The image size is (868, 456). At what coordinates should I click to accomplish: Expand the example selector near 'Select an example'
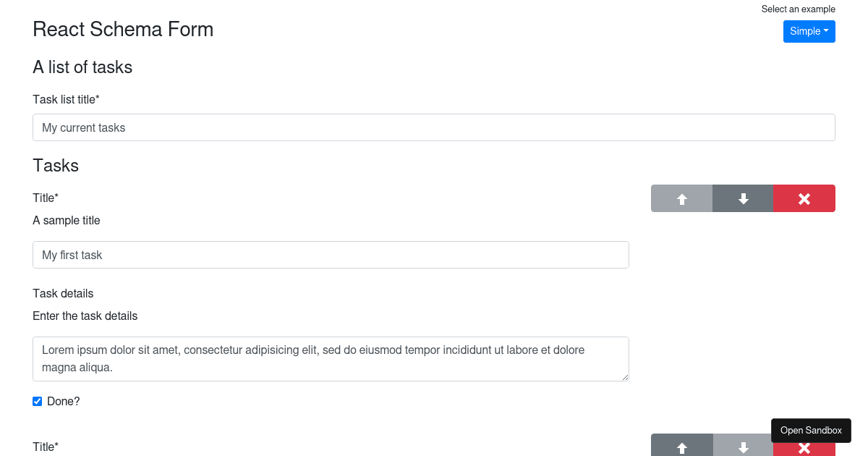point(809,31)
